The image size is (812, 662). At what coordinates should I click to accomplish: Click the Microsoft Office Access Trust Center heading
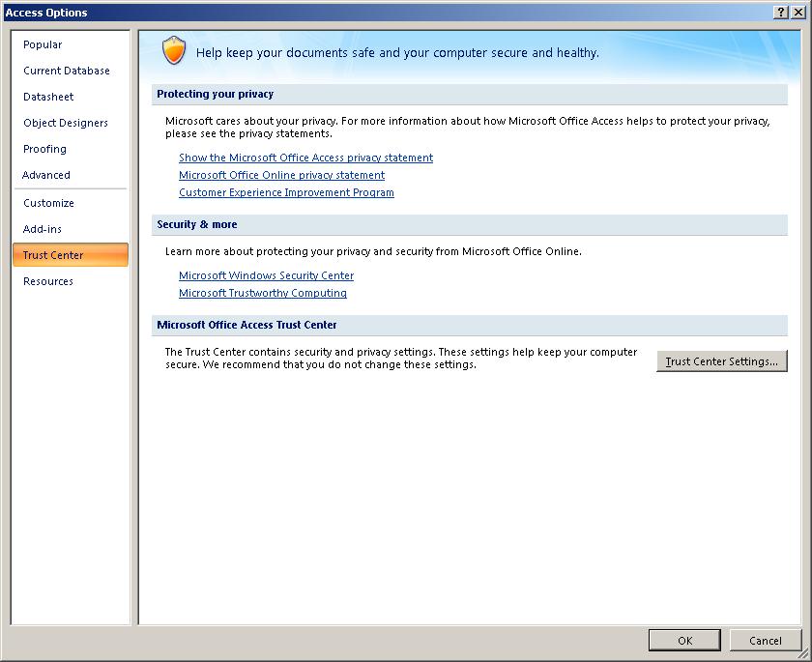[246, 325]
